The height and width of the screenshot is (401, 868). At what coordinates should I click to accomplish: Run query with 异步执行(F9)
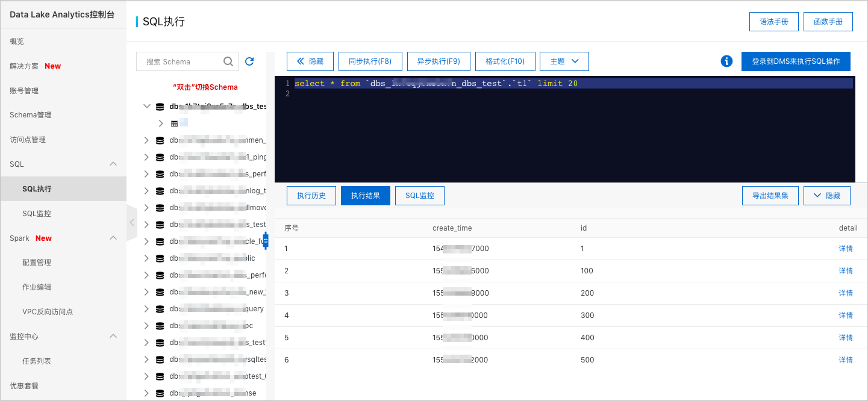pos(439,61)
